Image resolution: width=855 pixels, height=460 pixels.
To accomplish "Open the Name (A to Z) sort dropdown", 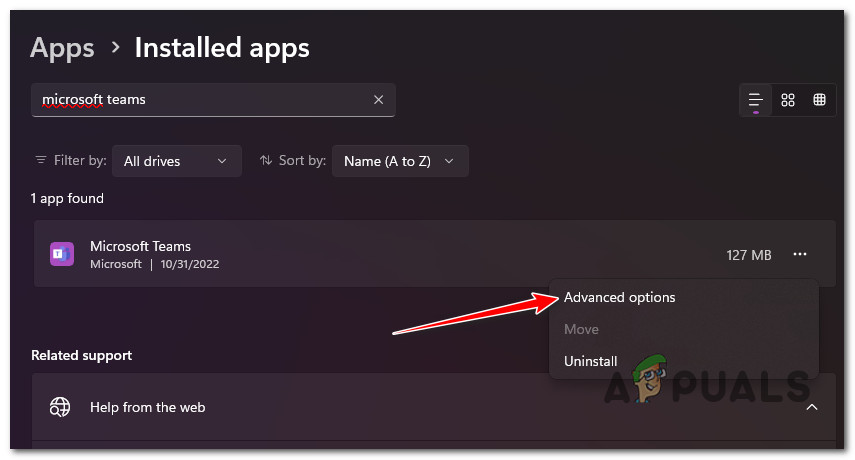I will click(x=400, y=161).
